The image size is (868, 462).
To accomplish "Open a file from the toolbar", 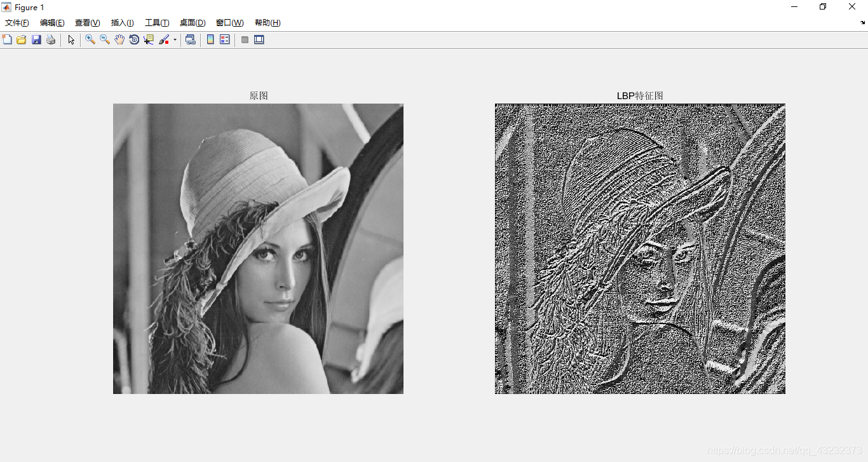I will pos(22,39).
